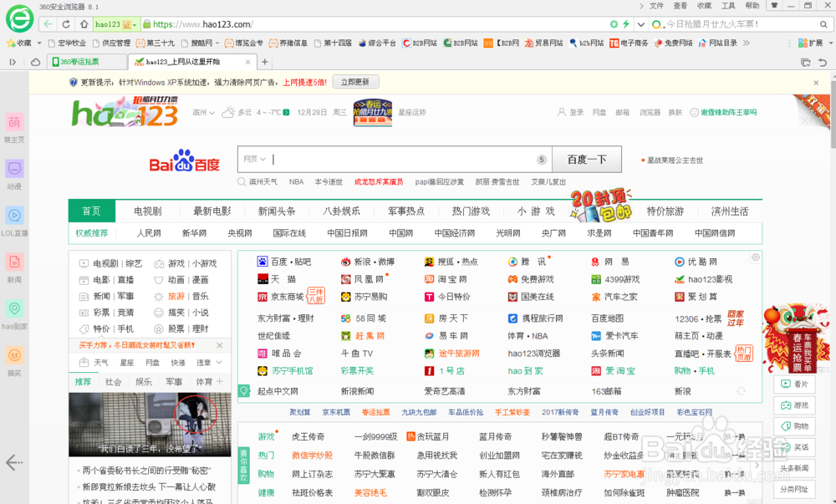The width and height of the screenshot is (836, 504).
Task: Open the 扩展 dropdown arrow
Action: (x=830, y=43)
